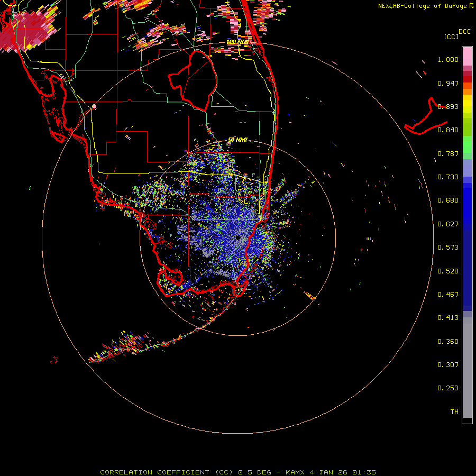Select the 0.840 legend value
Viewport: 476px width, 476px height.
tap(448, 130)
